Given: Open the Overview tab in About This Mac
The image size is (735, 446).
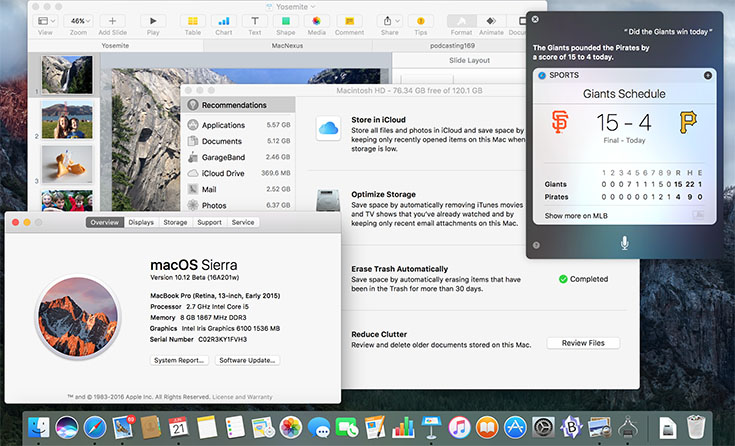Looking at the screenshot, I should point(105,222).
